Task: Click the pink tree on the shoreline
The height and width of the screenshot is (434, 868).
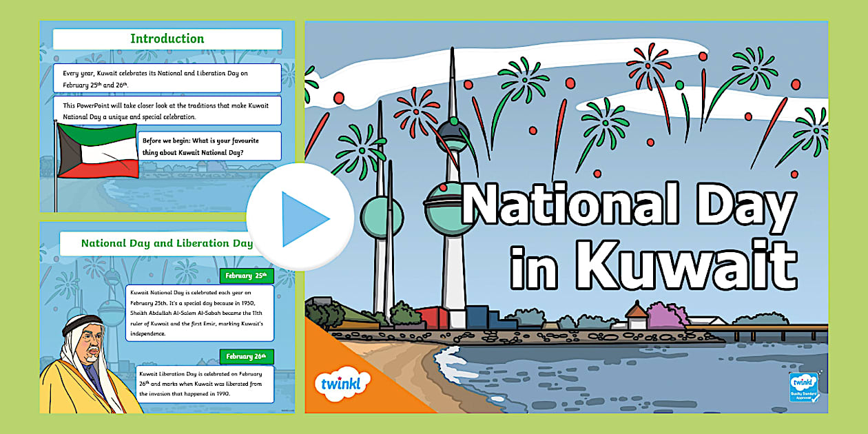Action: (667, 315)
